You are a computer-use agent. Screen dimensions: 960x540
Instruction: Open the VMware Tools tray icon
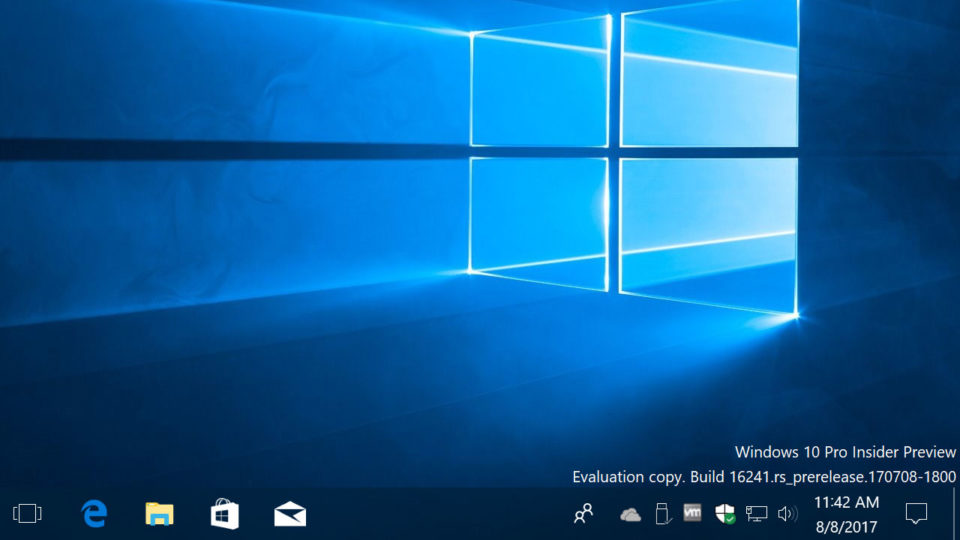692,513
